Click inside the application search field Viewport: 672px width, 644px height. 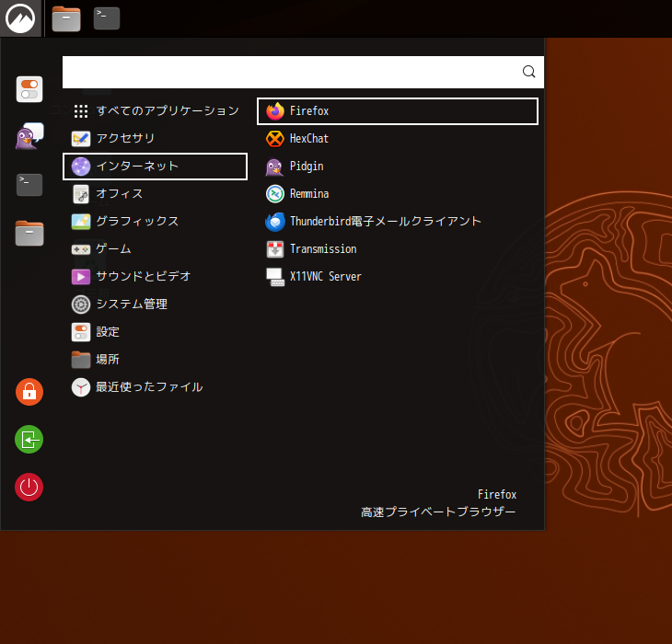[x=303, y=72]
